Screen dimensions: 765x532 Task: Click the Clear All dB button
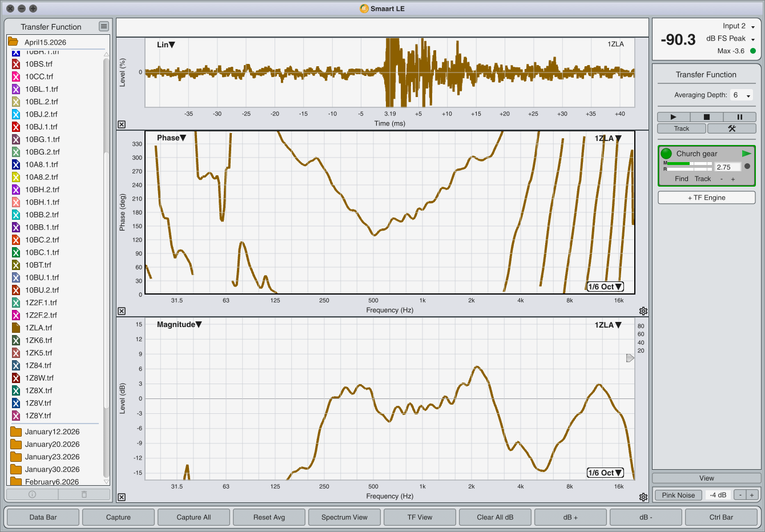coord(495,517)
